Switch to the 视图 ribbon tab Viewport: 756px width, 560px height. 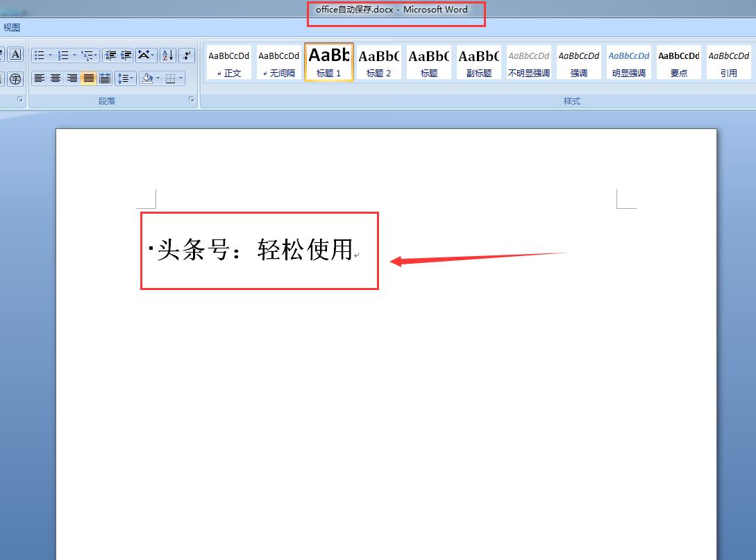coord(11,27)
